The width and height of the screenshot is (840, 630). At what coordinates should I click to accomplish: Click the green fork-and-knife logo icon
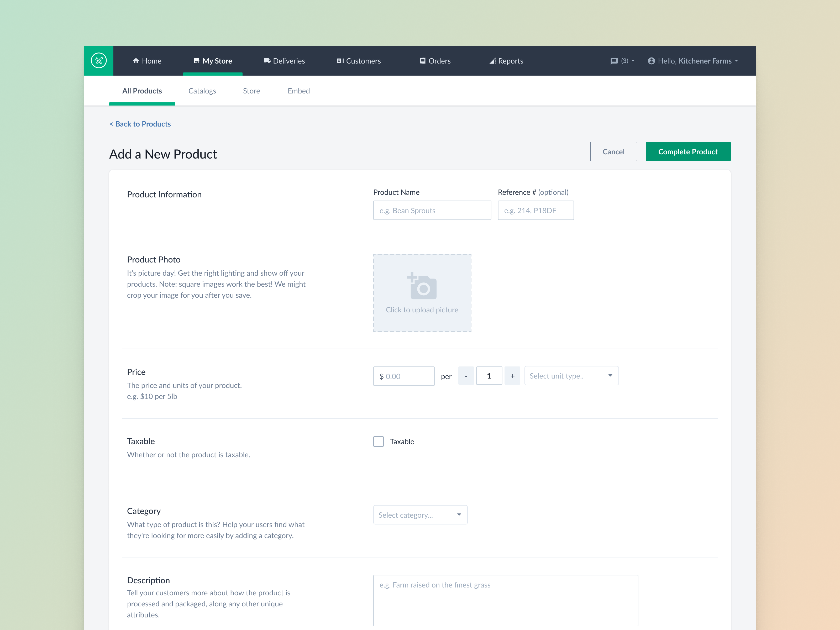click(x=98, y=60)
